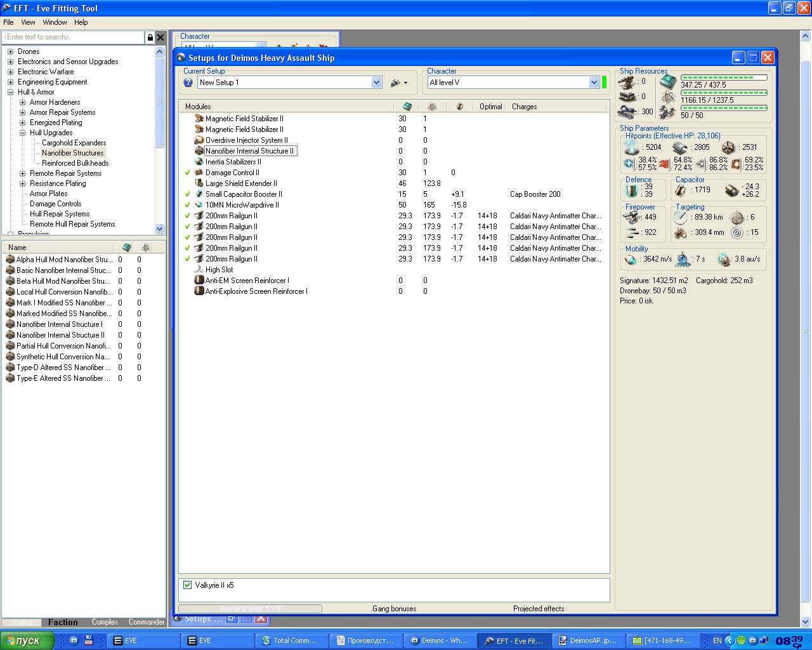The image size is (812, 650).
Task: Click the armor hitpoints icon showing 2805
Action: pos(680,147)
